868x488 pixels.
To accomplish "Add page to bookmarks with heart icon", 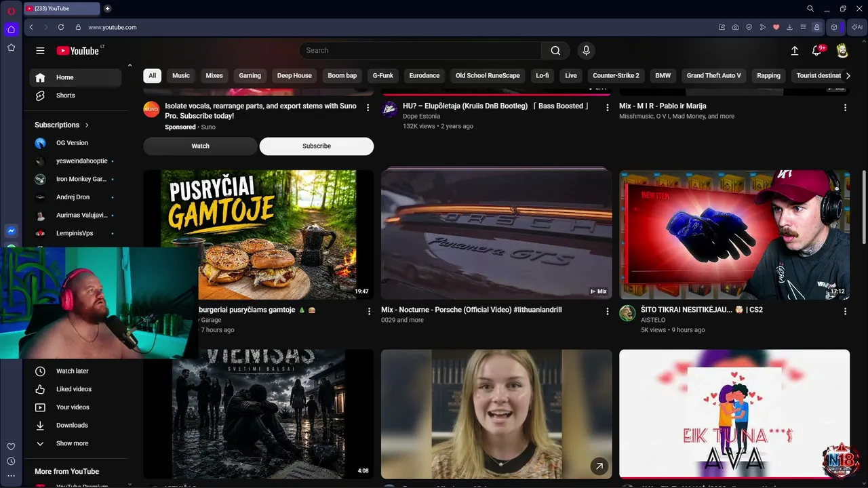I will pyautogui.click(x=776, y=27).
